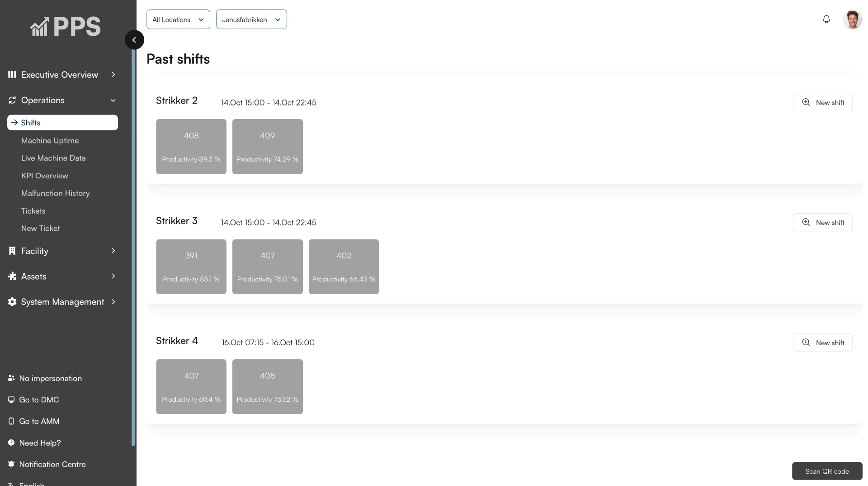The height and width of the screenshot is (486, 868).
Task: Click the Assets puzzle icon
Action: click(x=12, y=276)
